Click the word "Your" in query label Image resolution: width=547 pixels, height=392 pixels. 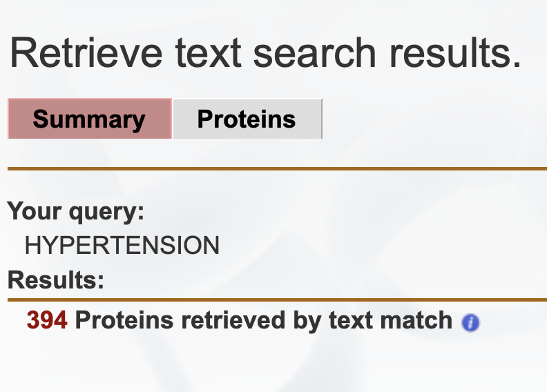35,211
